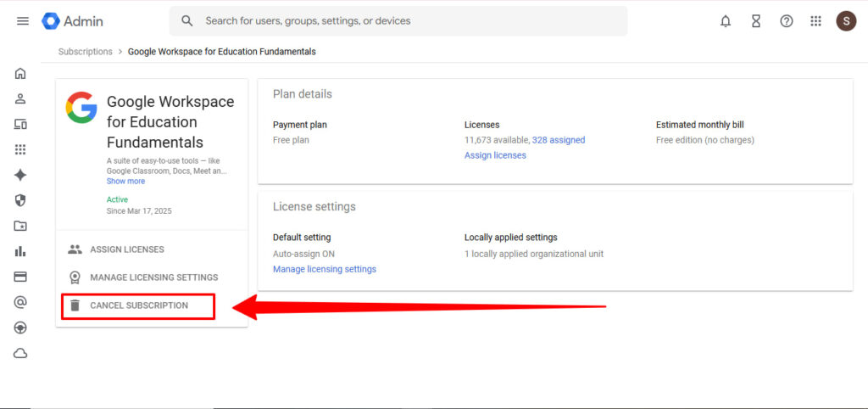Viewport: 868px width, 409px height.
Task: Go to Subscriptions breadcrumb
Action: (x=85, y=52)
